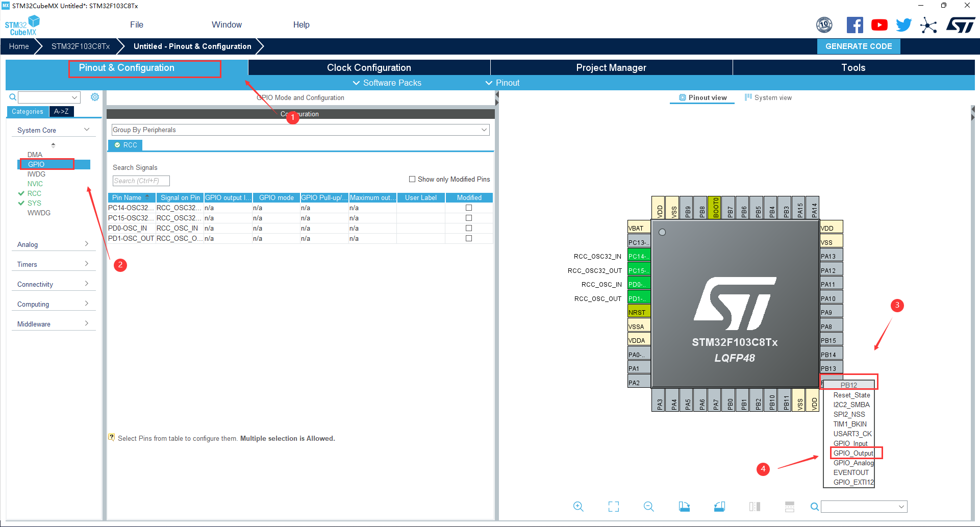This screenshot has height=527, width=980.
Task: Choose Reset_State in PB12 menu
Action: pyautogui.click(x=851, y=395)
